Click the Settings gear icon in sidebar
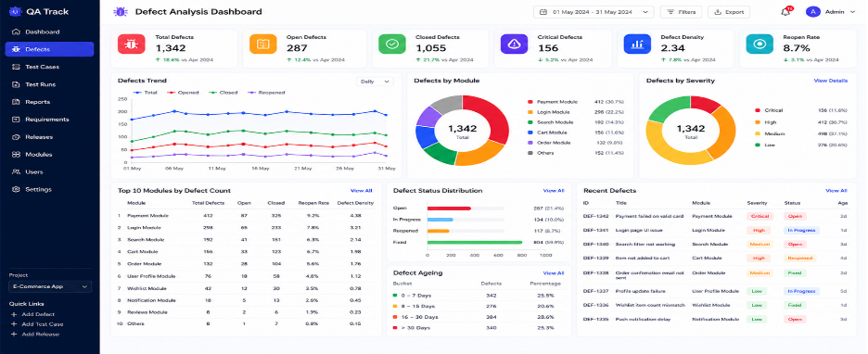Image resolution: width=868 pixels, height=354 pixels. (x=16, y=190)
